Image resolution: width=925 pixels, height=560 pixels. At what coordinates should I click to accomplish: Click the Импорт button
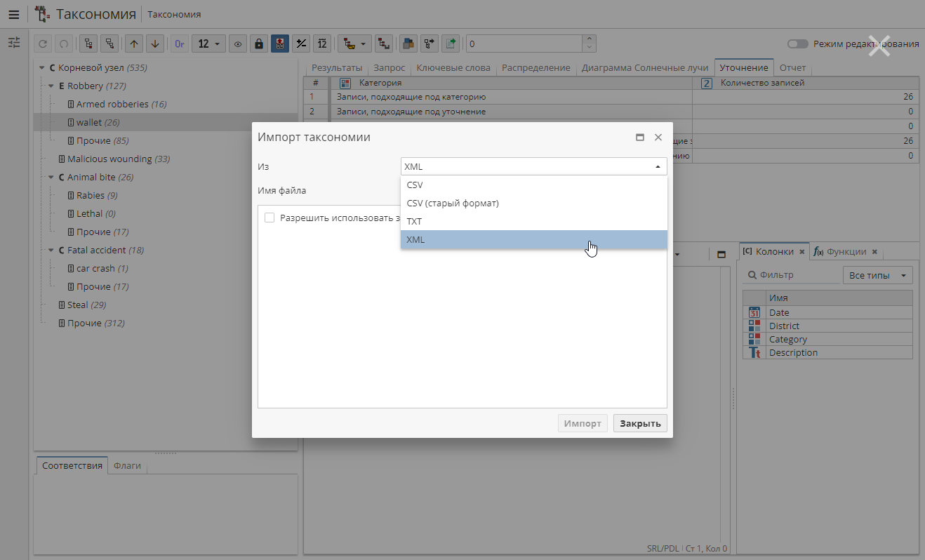pos(583,423)
